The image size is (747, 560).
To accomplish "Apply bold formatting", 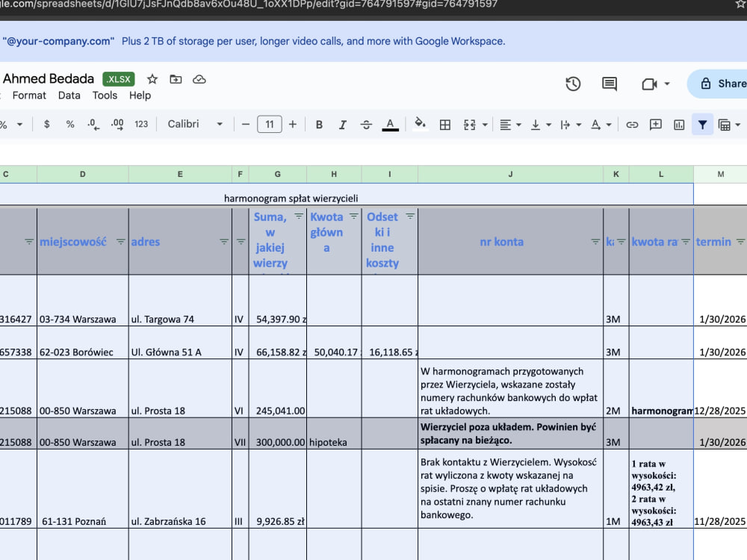I will 319,125.
